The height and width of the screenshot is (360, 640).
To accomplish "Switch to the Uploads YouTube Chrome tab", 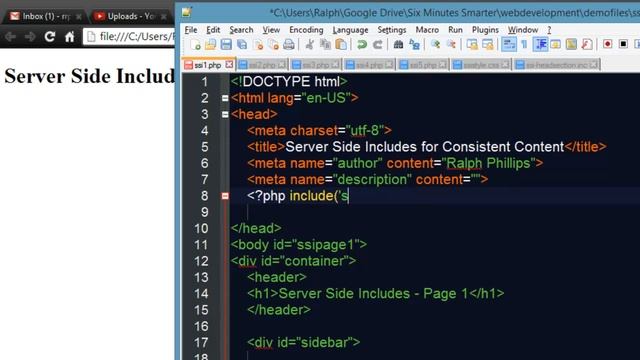I will (x=129, y=16).
